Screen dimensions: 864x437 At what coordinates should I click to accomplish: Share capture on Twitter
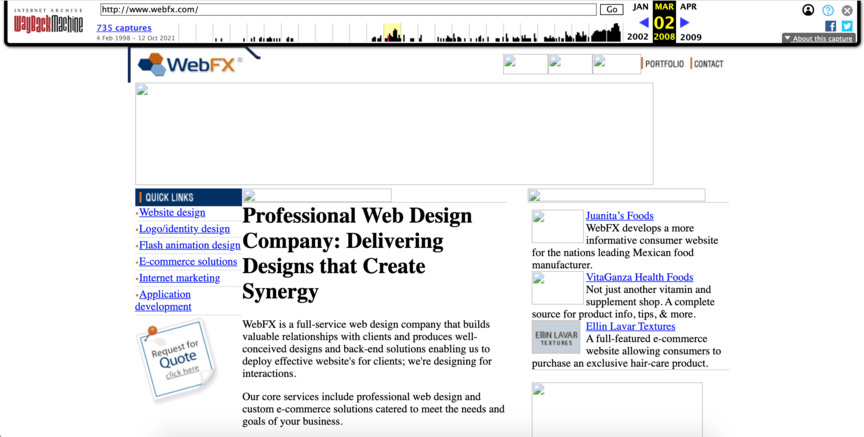[847, 26]
